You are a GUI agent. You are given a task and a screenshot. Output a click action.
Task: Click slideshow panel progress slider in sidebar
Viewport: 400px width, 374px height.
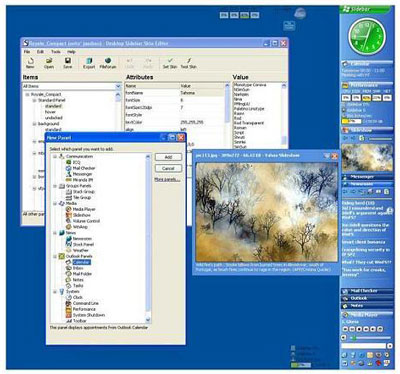(x=380, y=138)
